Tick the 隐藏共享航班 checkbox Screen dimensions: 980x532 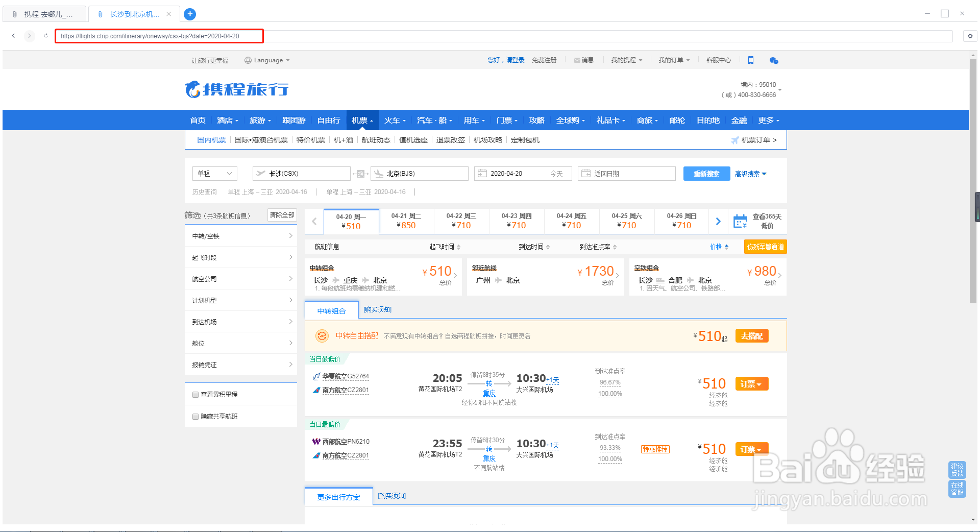(x=195, y=417)
